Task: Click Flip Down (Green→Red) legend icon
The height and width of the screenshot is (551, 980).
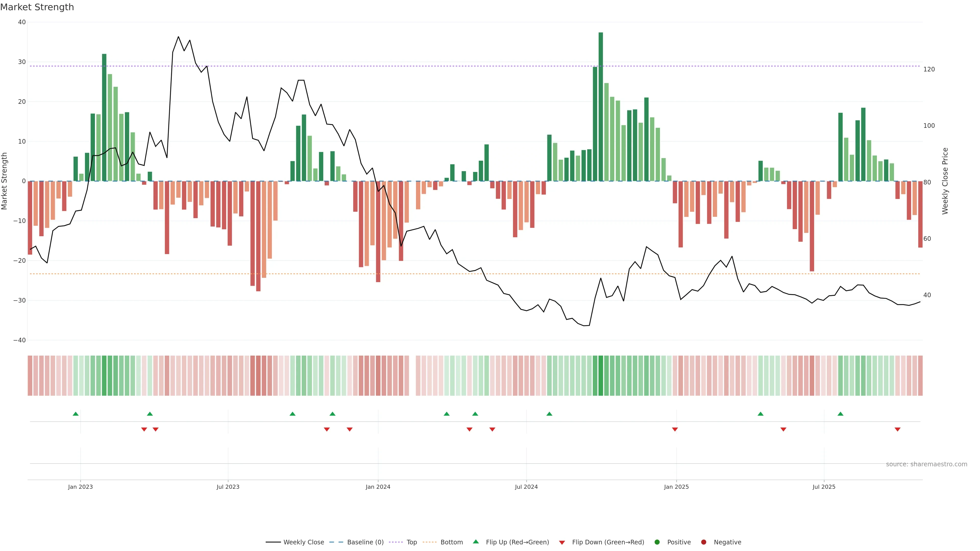Action: [562, 543]
